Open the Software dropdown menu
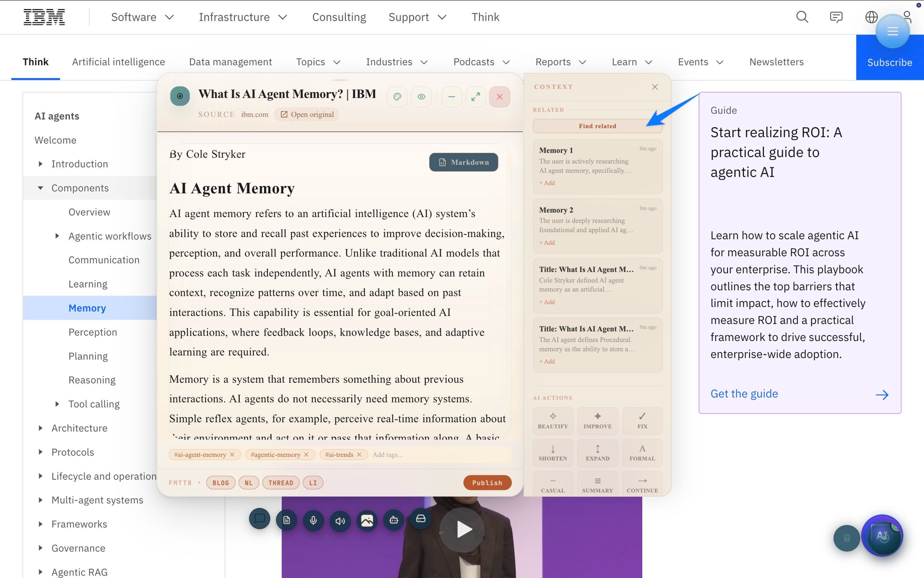Image resolution: width=924 pixels, height=578 pixels. click(x=143, y=17)
